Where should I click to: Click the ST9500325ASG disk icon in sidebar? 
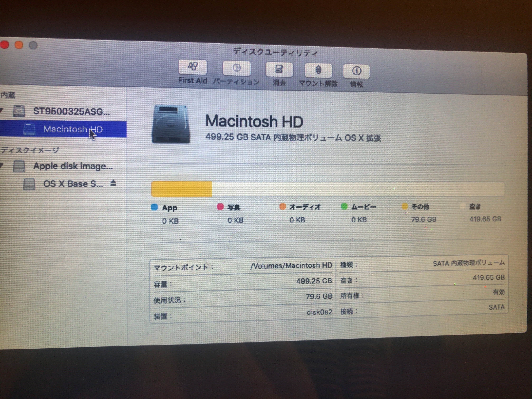coord(19,111)
